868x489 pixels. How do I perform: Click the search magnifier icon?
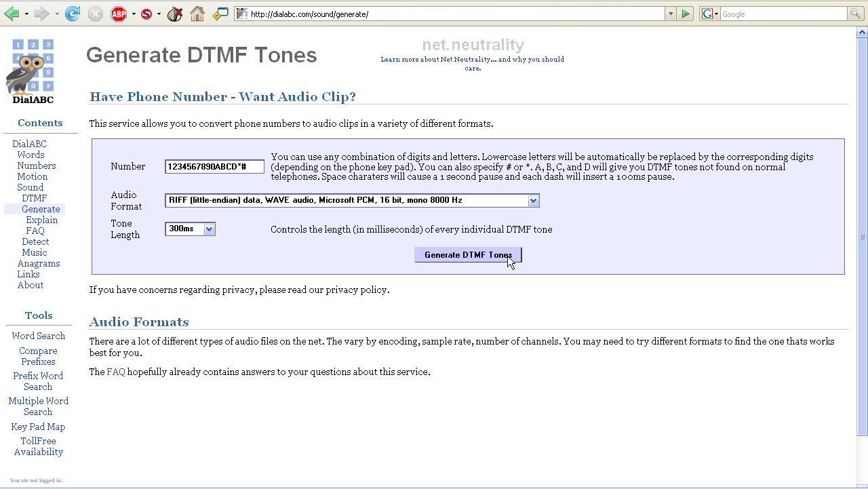click(x=855, y=14)
